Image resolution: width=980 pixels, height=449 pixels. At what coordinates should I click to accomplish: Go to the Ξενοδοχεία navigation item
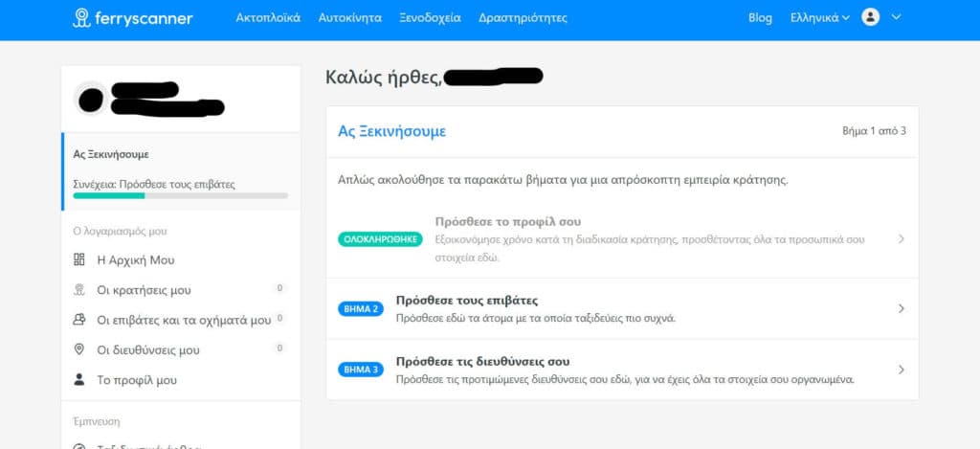430,18
